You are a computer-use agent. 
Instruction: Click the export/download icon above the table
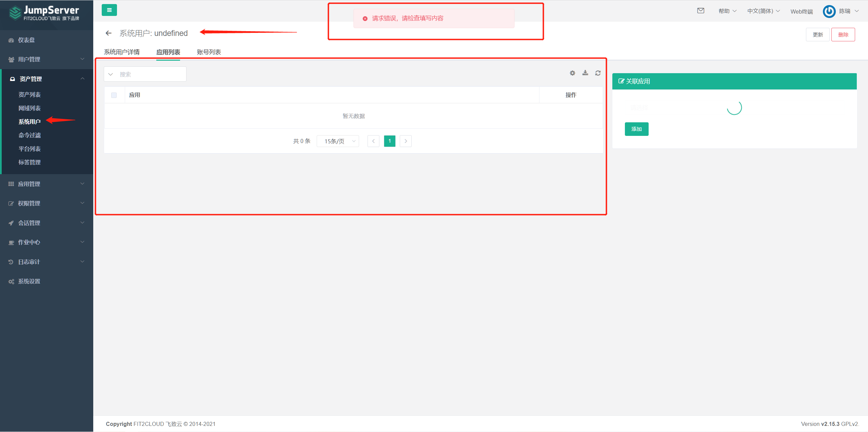coord(585,73)
